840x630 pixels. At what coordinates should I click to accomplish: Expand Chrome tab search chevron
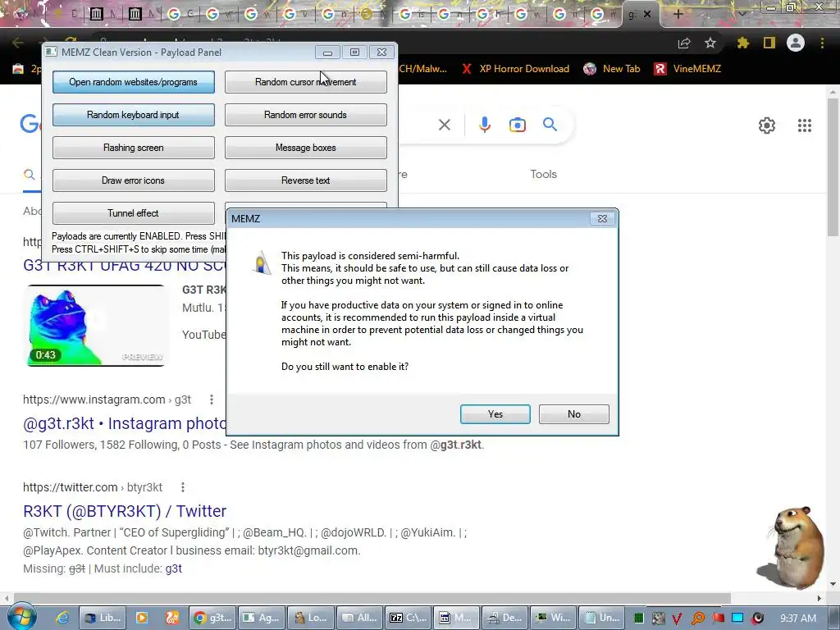pyautogui.click(x=742, y=14)
